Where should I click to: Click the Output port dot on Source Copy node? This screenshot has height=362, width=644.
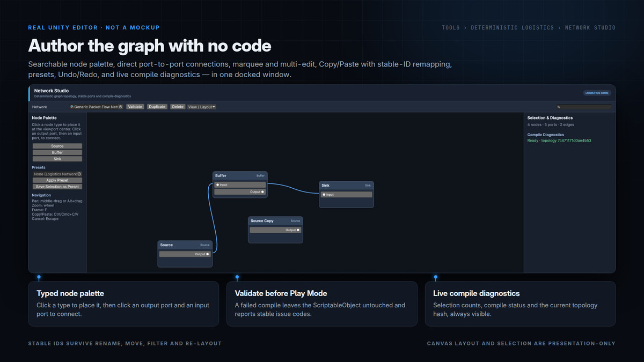click(x=298, y=230)
